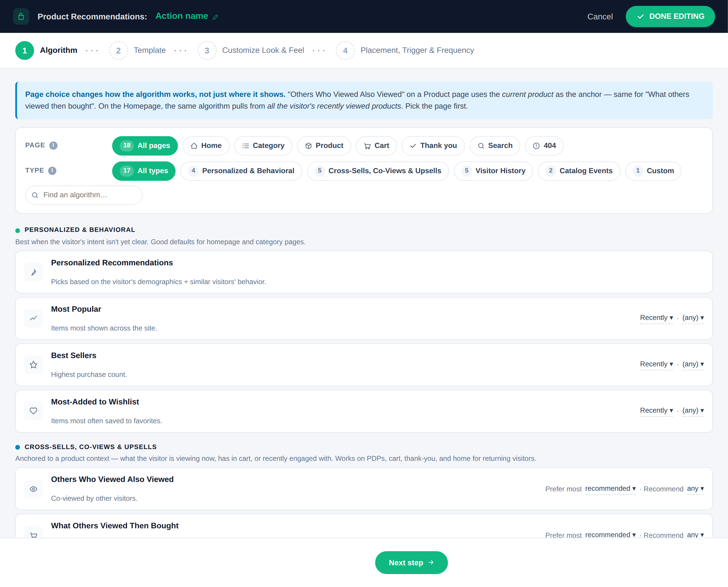Filter type Custom
The image size is (728, 587).
point(653,171)
